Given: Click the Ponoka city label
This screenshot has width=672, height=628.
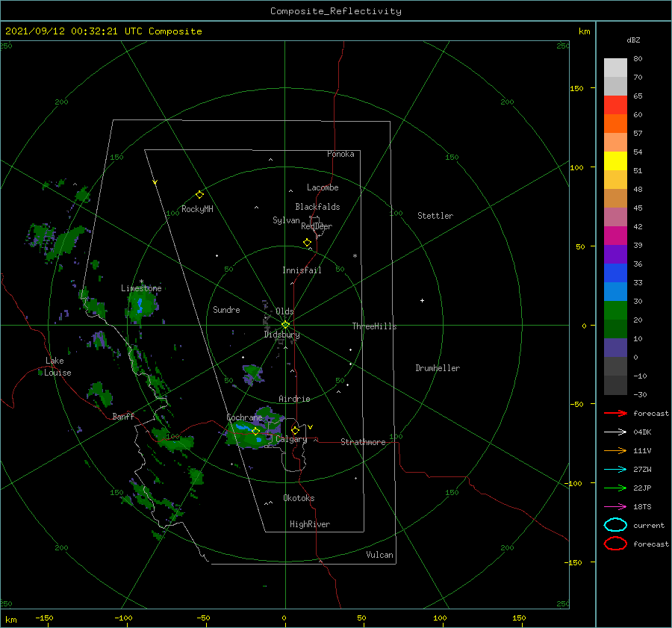Looking at the screenshot, I should pyautogui.click(x=340, y=154).
